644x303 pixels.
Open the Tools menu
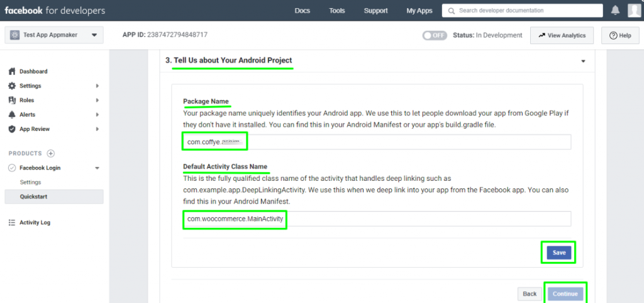(x=337, y=11)
